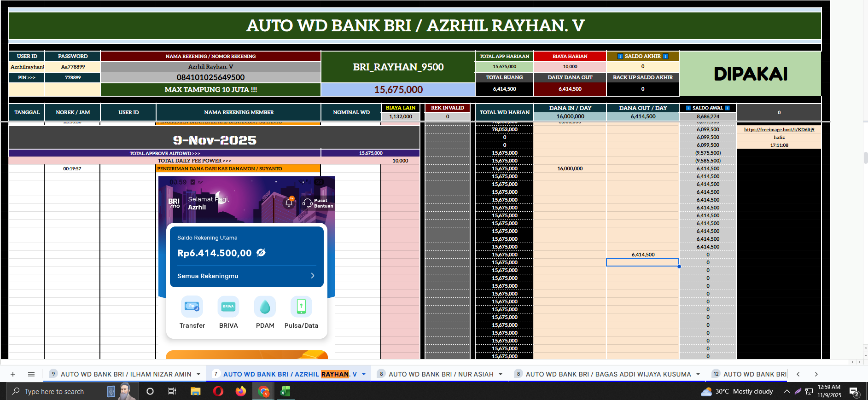Select the NOMINAL WD column header
Image resolution: width=868 pixels, height=400 pixels.
[351, 112]
